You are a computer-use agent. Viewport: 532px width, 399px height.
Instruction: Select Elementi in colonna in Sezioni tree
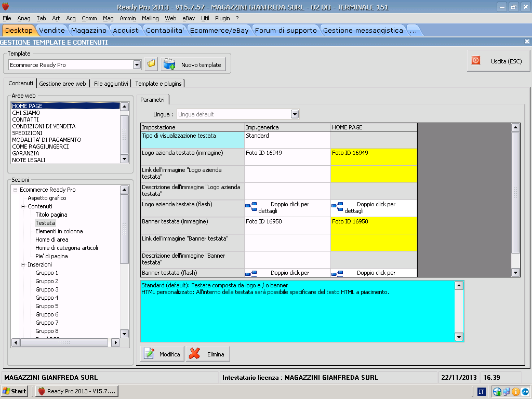[x=59, y=231]
